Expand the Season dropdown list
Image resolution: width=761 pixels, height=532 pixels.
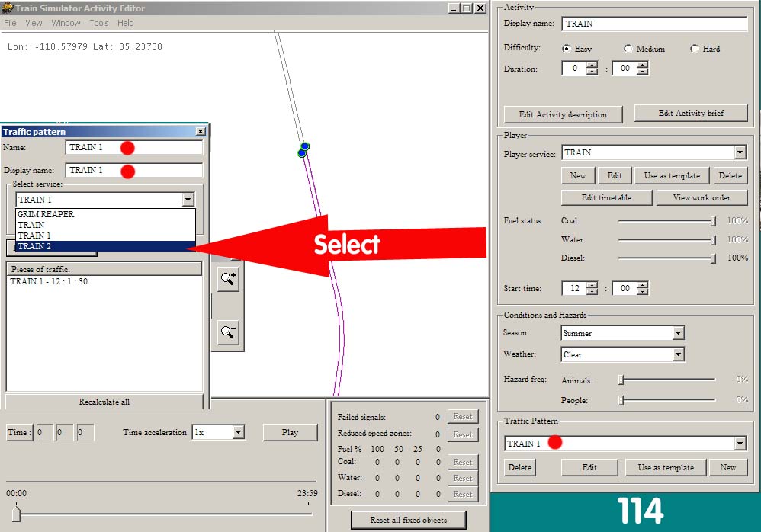[x=679, y=333]
